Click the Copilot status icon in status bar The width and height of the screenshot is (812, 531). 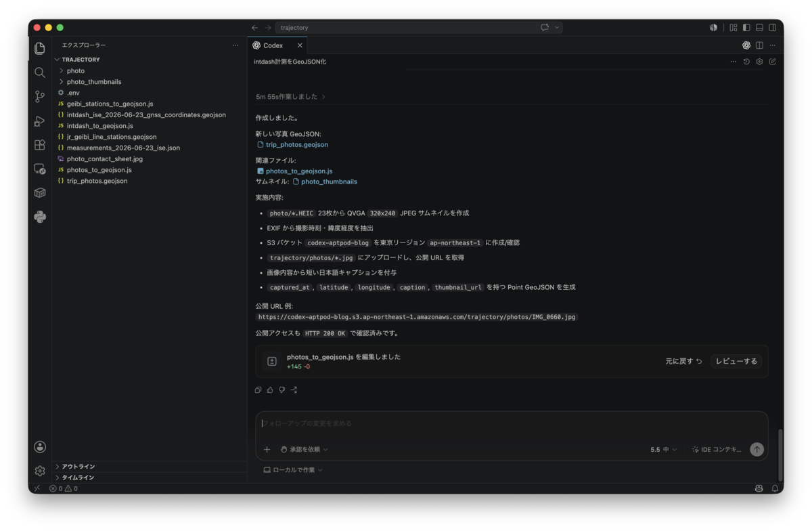point(759,488)
